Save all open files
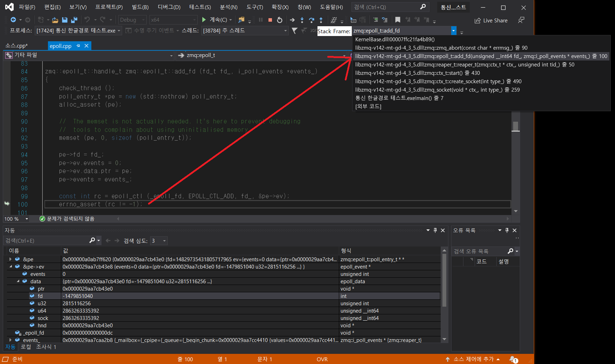Image resolution: width=615 pixels, height=364 pixels. (x=74, y=20)
